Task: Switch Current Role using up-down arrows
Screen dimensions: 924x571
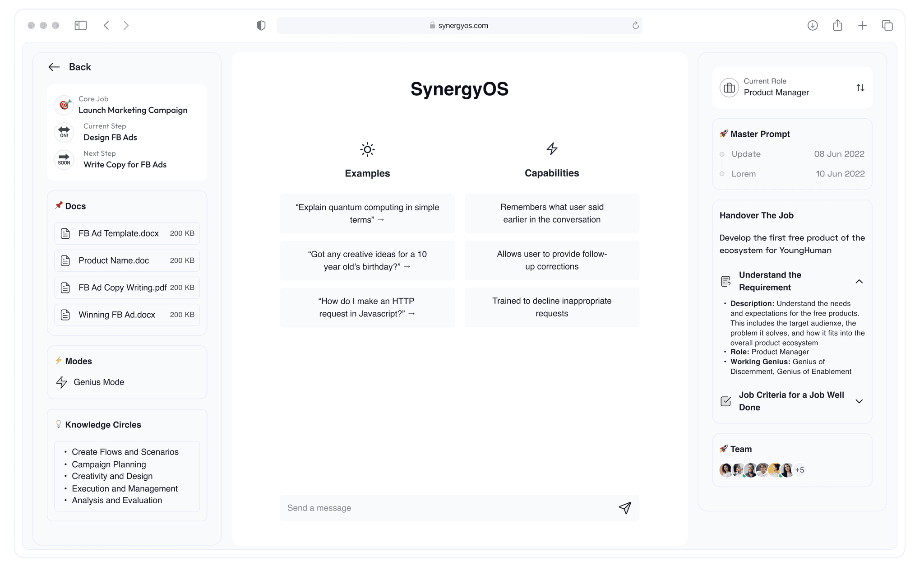Action: [860, 88]
